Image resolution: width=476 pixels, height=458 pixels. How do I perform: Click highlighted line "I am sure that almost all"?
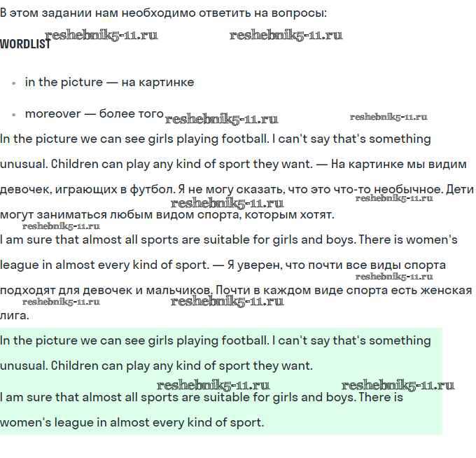(202, 397)
